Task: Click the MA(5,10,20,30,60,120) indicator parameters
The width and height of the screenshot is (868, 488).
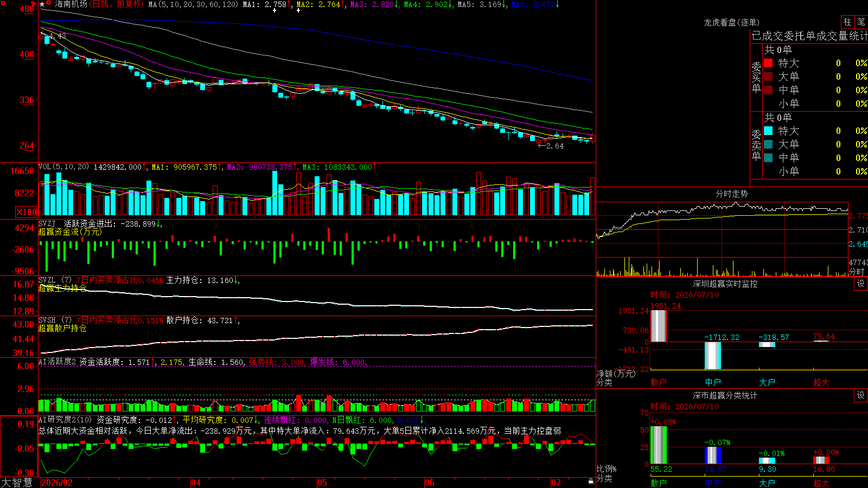Action: (193, 4)
